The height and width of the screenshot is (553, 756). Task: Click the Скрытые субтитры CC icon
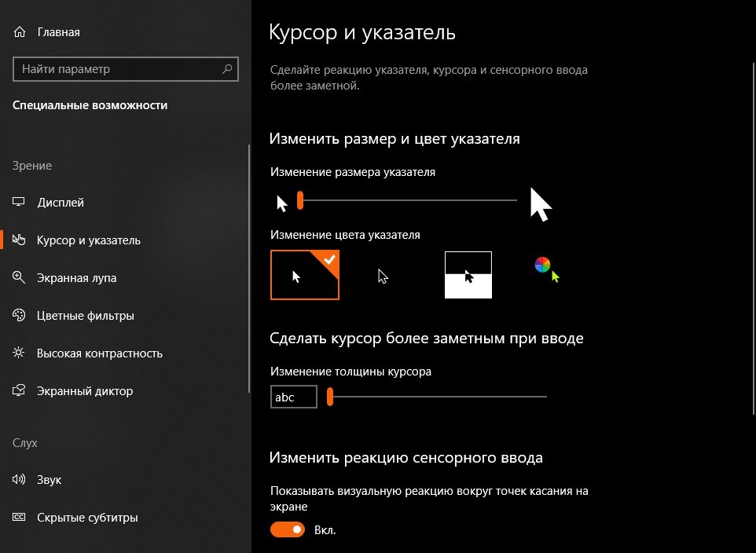tap(20, 518)
